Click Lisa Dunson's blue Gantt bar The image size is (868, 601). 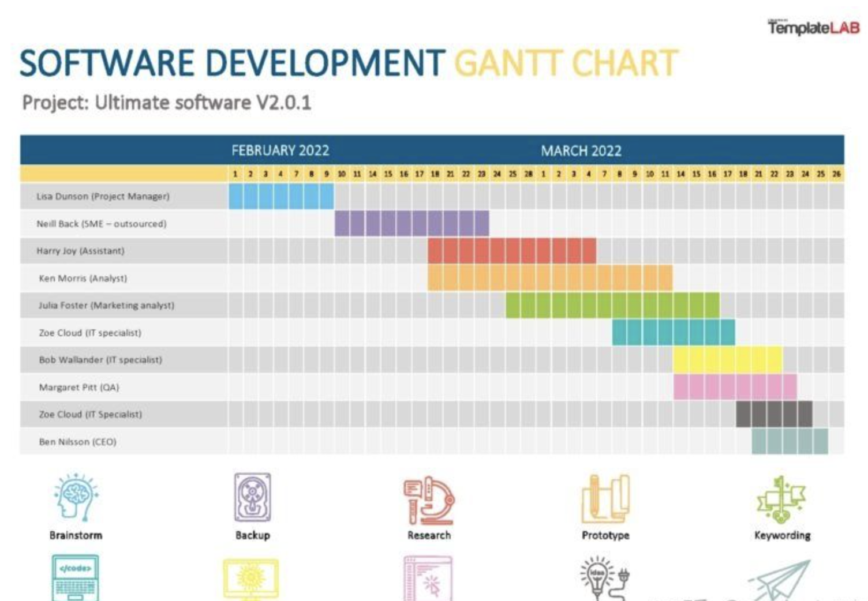tap(281, 196)
